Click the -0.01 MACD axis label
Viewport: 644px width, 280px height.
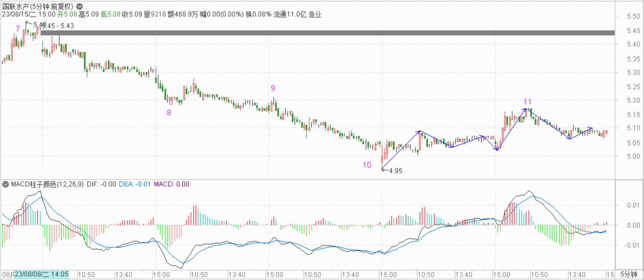click(x=633, y=245)
